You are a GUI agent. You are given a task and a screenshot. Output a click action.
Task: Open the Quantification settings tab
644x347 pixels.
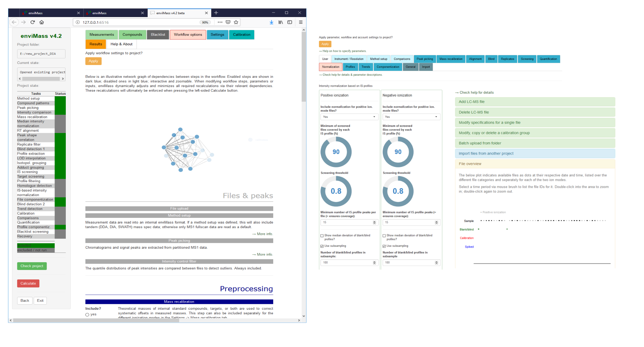pos(548,59)
